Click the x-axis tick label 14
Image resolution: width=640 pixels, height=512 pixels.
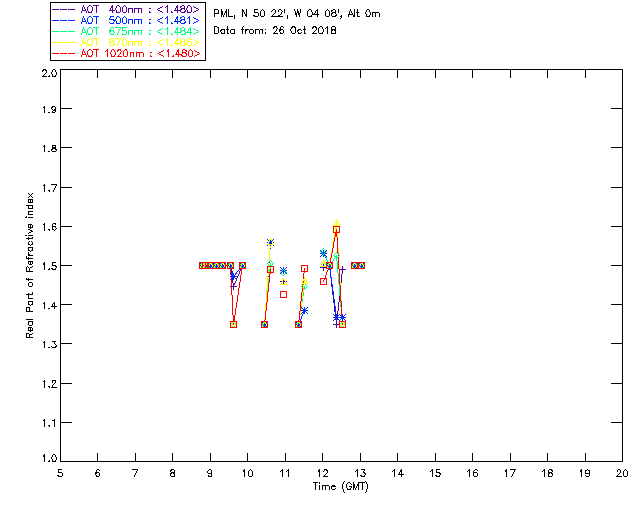tap(398, 473)
